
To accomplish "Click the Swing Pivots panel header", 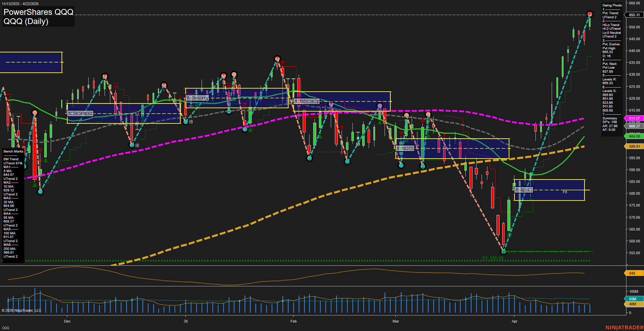I will [x=612, y=5].
